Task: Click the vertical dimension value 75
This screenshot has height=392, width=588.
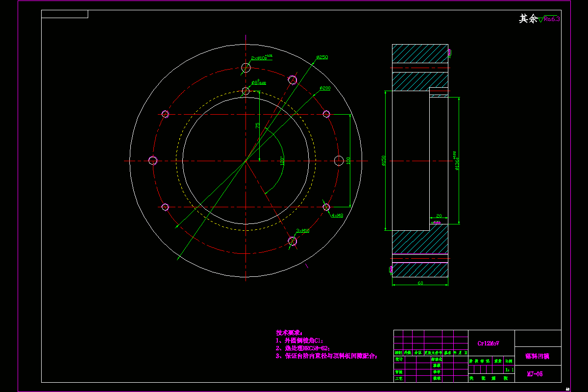Action: [258, 125]
